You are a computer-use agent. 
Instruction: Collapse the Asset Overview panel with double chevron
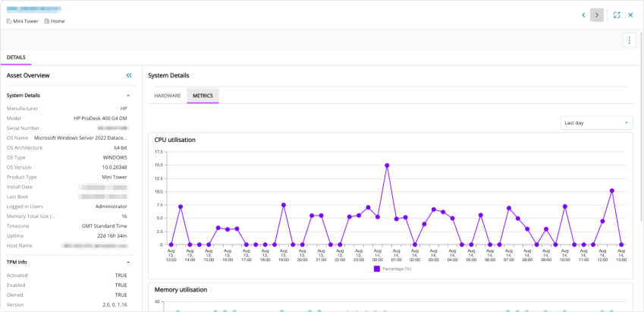(129, 75)
